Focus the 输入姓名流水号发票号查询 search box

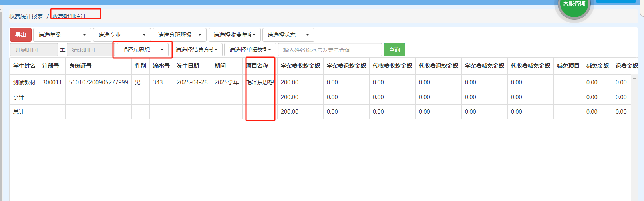click(330, 50)
